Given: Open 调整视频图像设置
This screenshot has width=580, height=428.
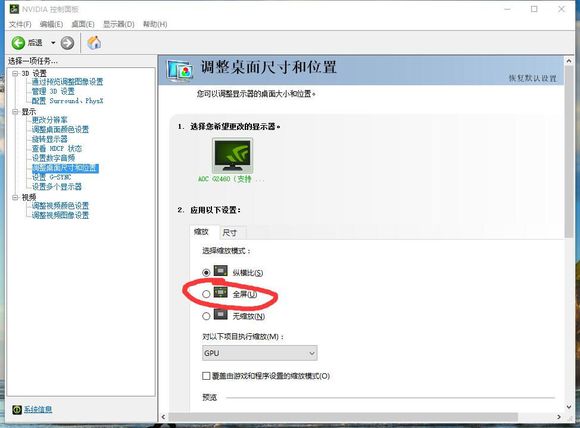Looking at the screenshot, I should (x=60, y=215).
